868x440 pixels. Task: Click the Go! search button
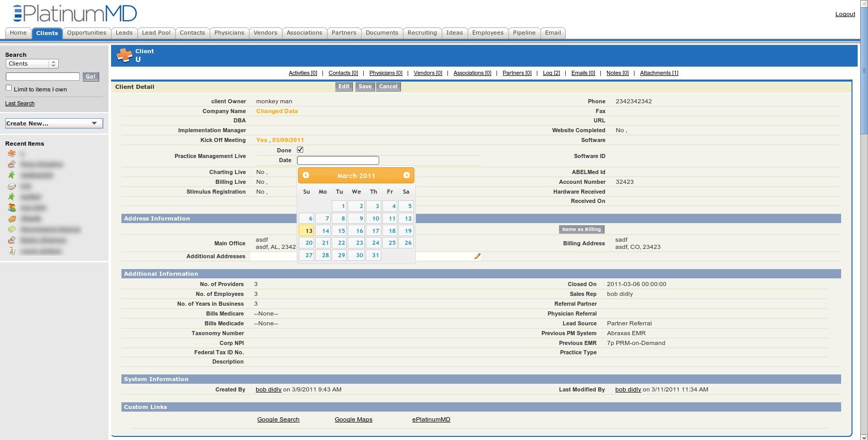[x=90, y=77]
